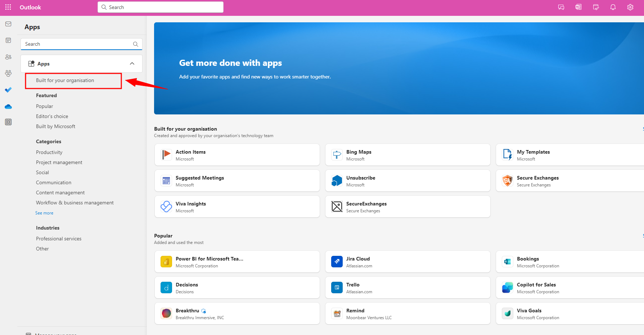Image resolution: width=644 pixels, height=335 pixels.
Task: Select Professional services industry
Action: (59, 239)
